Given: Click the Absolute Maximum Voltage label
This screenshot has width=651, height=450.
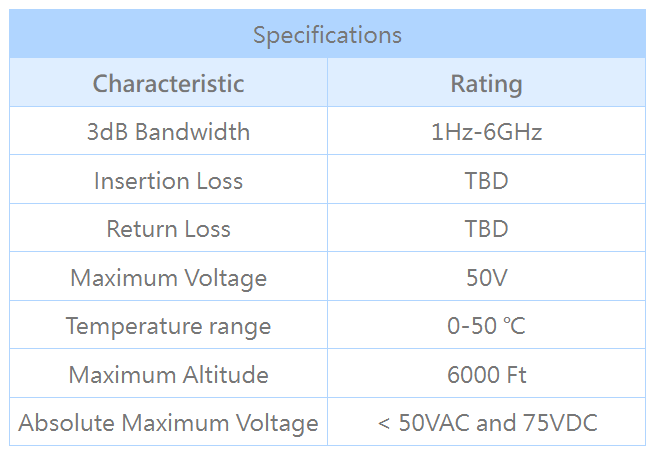Looking at the screenshot, I should coord(168,423).
